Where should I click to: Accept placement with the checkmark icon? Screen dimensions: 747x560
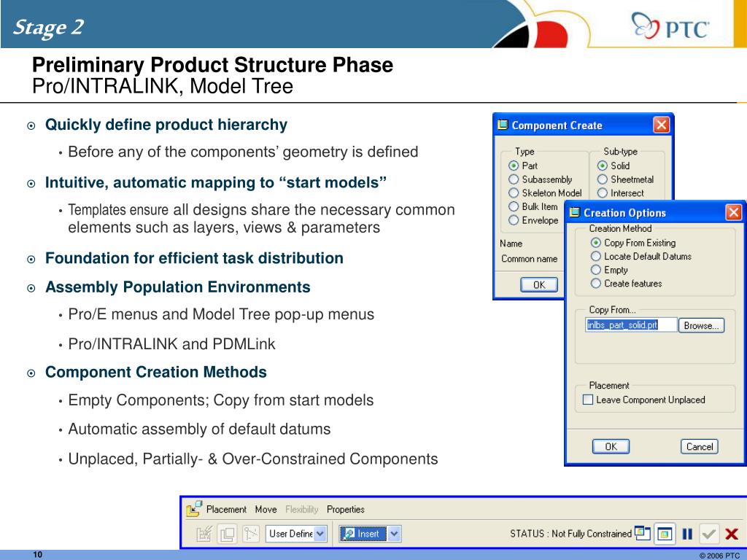(x=709, y=534)
